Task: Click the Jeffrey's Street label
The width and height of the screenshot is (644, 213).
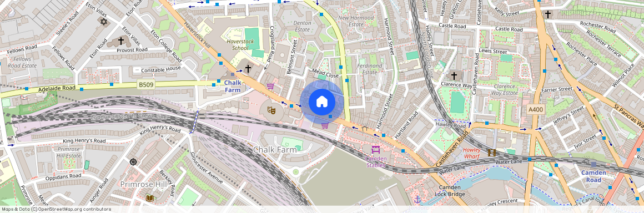Action: (568, 116)
